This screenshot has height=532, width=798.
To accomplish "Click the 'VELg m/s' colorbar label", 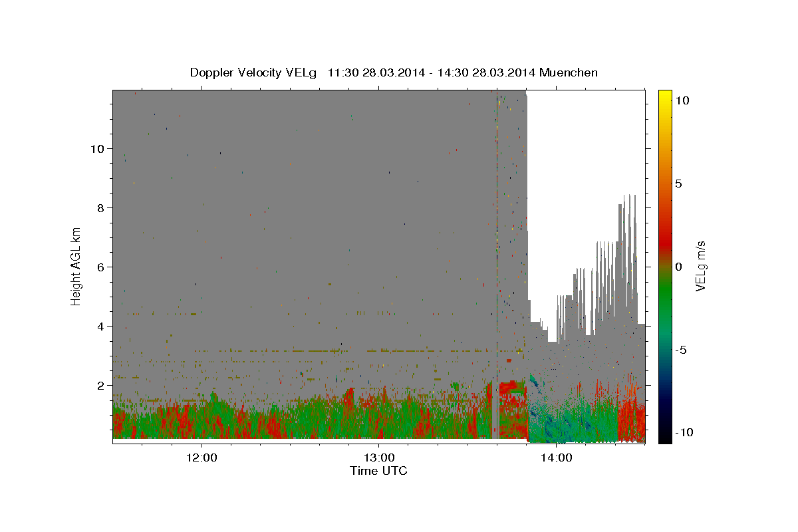I will (700, 266).
